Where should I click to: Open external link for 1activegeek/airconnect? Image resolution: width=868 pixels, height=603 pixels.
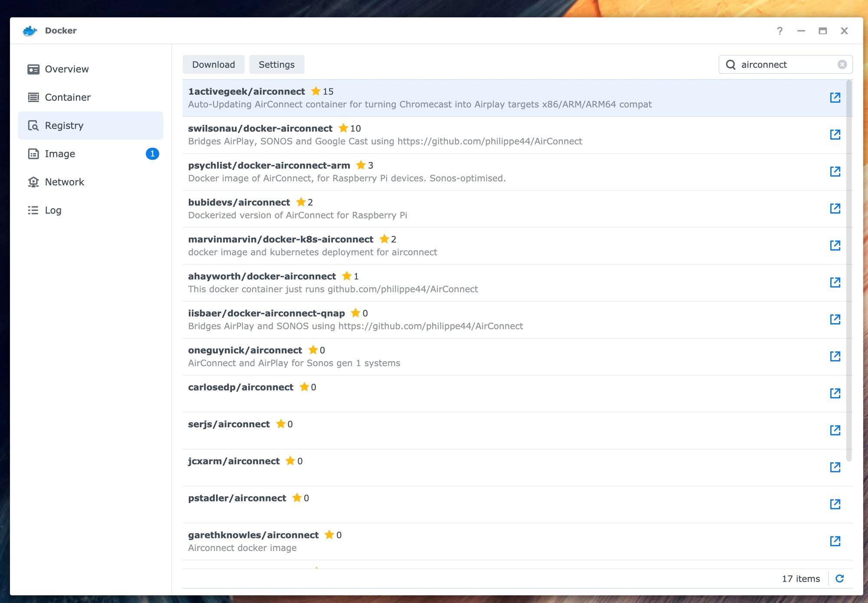pyautogui.click(x=835, y=98)
